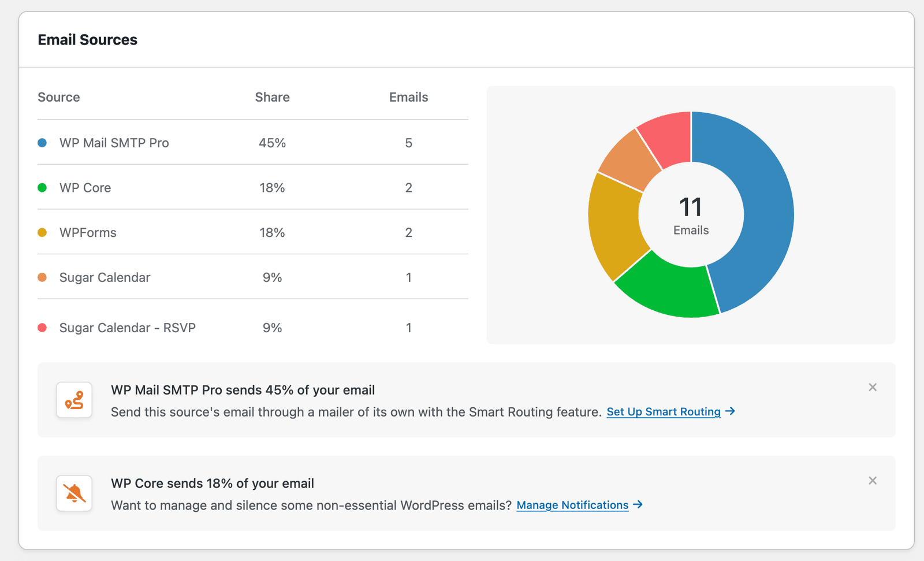The width and height of the screenshot is (924, 561).
Task: Click the Email Sources panel heading
Action: 88,40
